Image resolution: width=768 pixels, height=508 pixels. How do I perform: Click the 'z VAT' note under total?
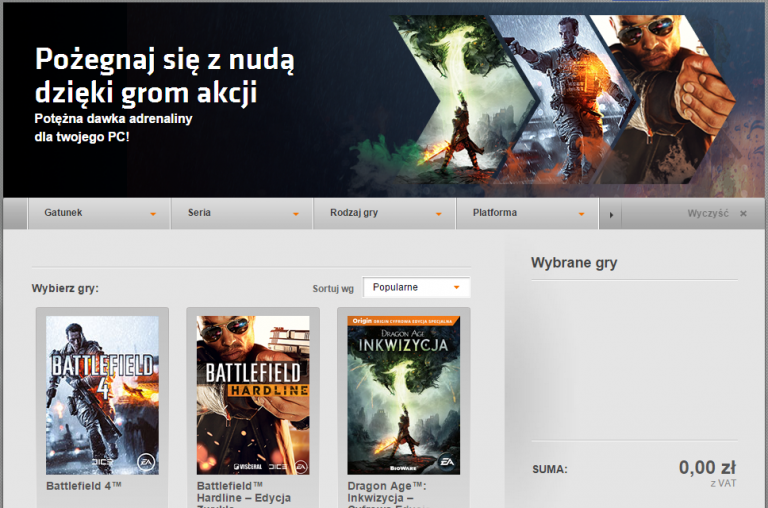[723, 484]
